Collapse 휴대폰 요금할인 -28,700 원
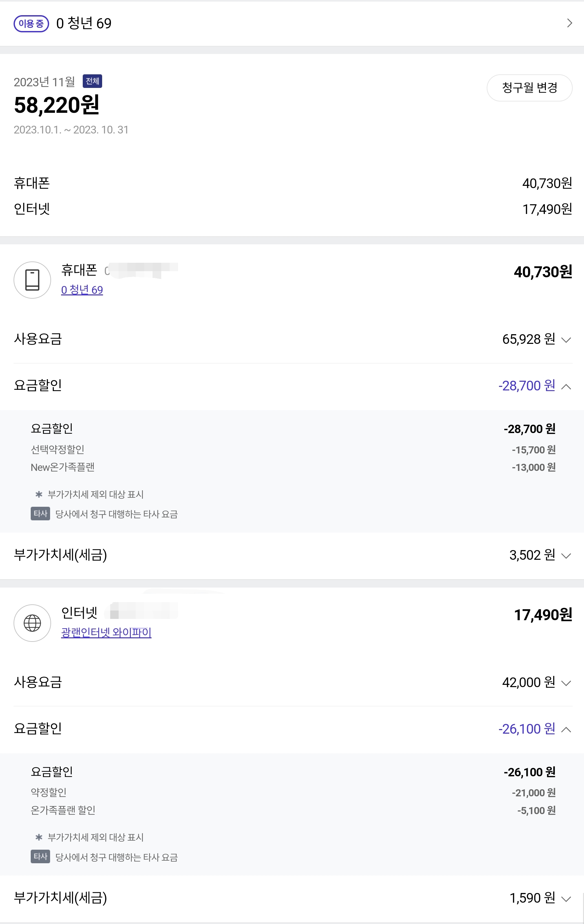 pos(566,386)
